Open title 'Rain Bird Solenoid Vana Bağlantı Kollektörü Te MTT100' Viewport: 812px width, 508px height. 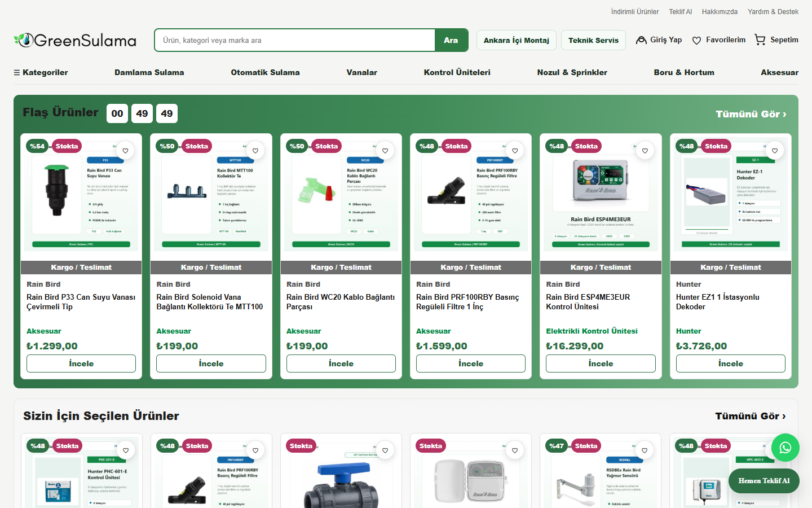[210, 302]
